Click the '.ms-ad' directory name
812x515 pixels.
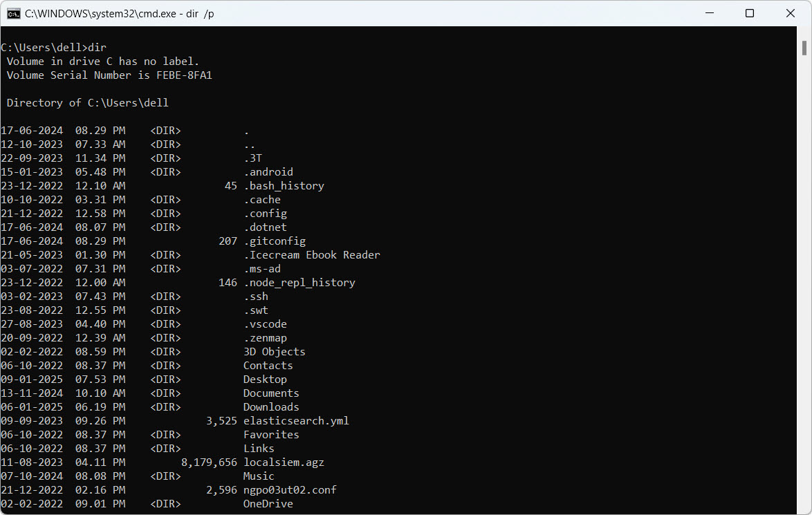tap(262, 269)
